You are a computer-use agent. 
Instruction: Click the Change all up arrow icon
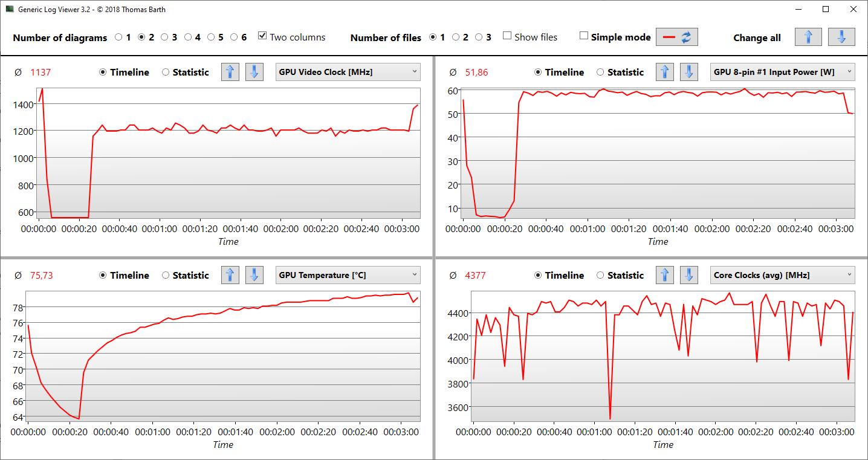point(808,37)
